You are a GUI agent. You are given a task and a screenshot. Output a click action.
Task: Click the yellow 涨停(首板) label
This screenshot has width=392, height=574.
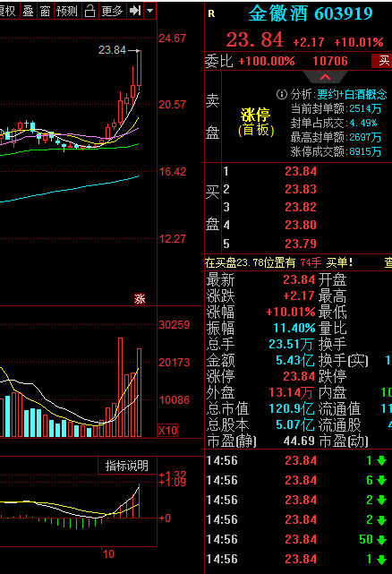click(256, 122)
